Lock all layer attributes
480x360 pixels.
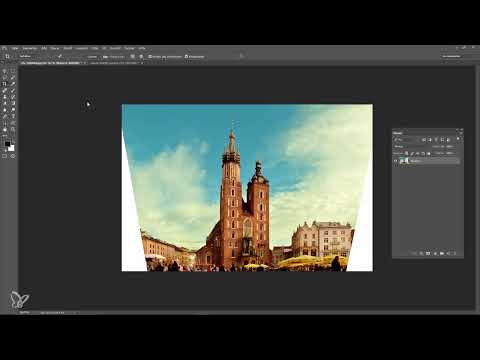coord(429,153)
